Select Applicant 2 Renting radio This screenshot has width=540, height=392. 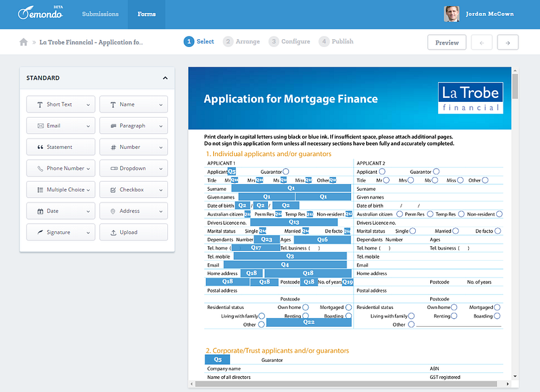[x=454, y=316]
